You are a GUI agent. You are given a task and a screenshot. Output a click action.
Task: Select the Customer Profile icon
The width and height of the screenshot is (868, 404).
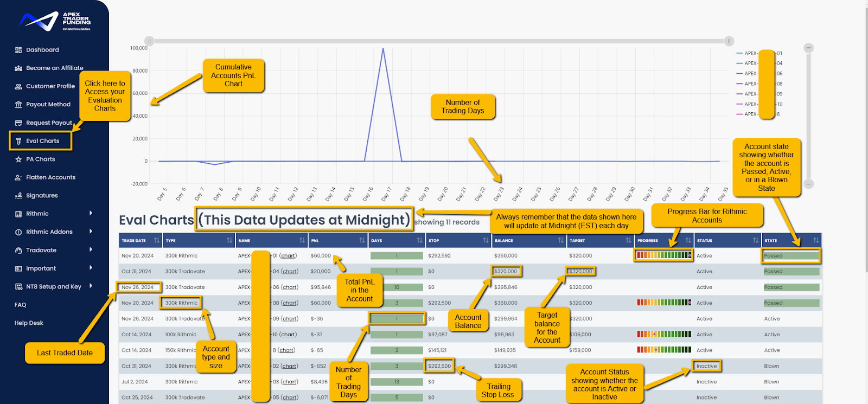(x=18, y=86)
